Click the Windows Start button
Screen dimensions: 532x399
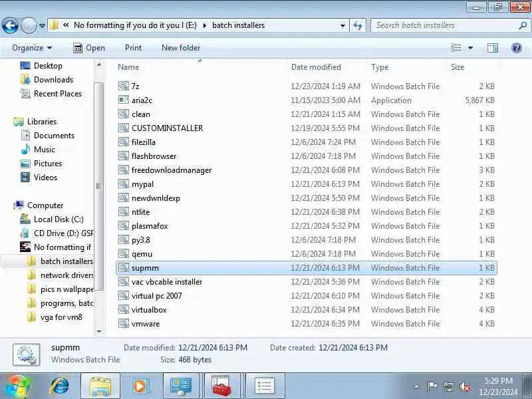click(18, 386)
